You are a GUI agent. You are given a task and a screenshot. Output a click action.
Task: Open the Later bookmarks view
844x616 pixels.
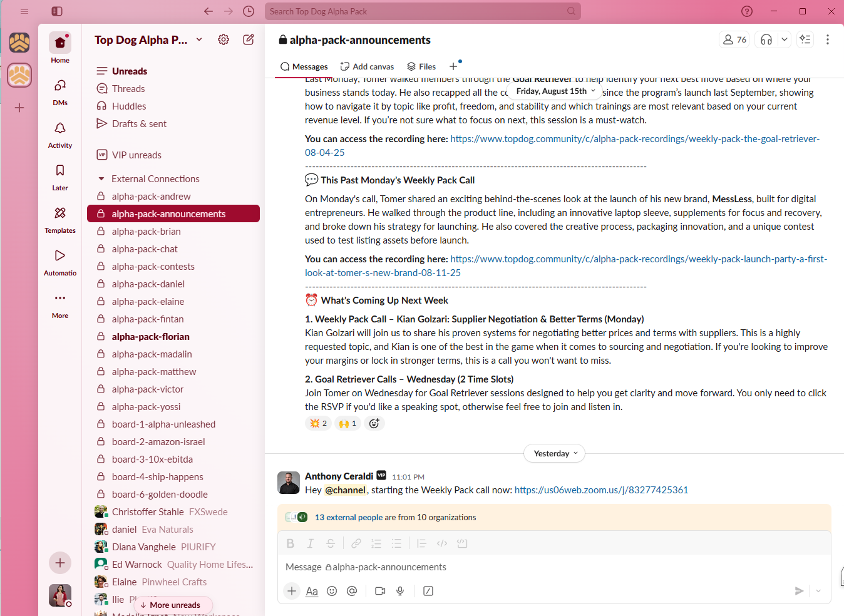click(x=60, y=177)
